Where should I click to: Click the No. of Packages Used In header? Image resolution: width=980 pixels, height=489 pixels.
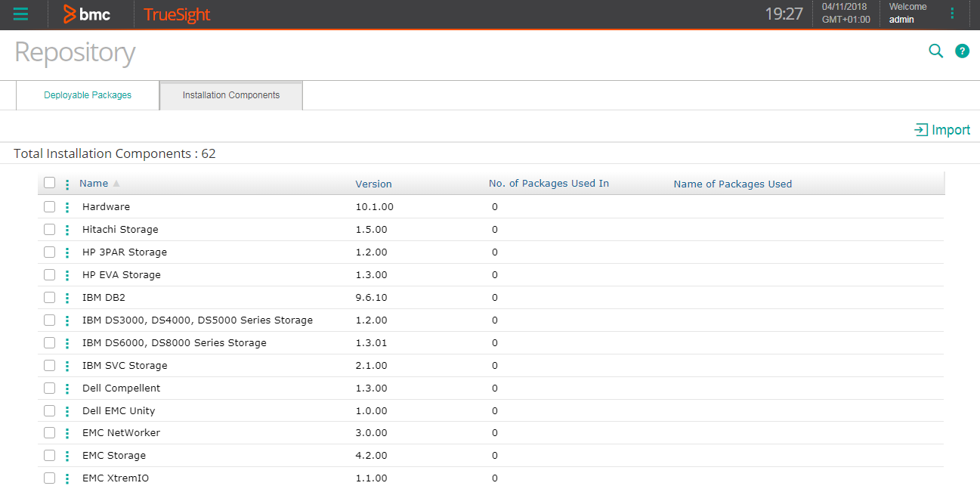pyautogui.click(x=549, y=184)
